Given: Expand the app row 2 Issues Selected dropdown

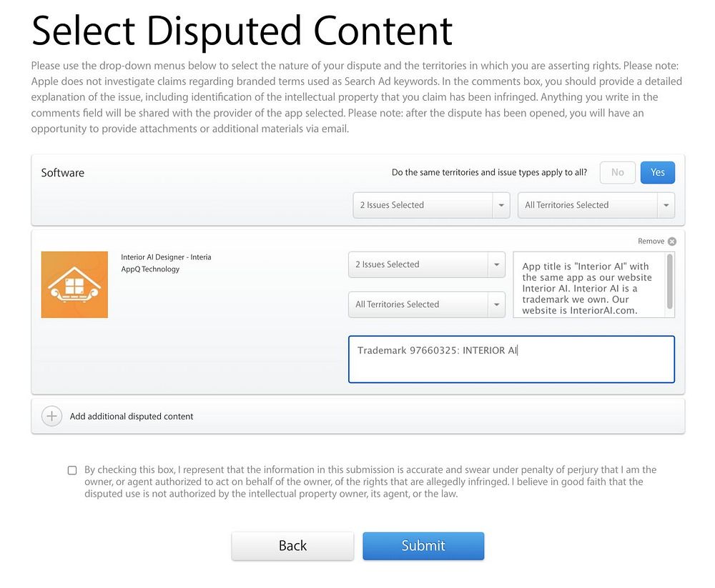Looking at the screenshot, I should pyautogui.click(x=427, y=264).
